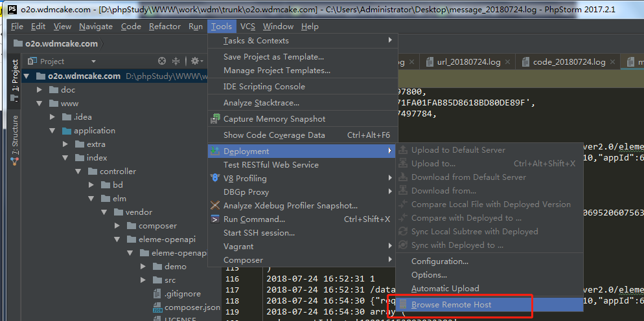644x321 pixels.
Task: Click Capture Memory Snapshot icon
Action: 215,119
